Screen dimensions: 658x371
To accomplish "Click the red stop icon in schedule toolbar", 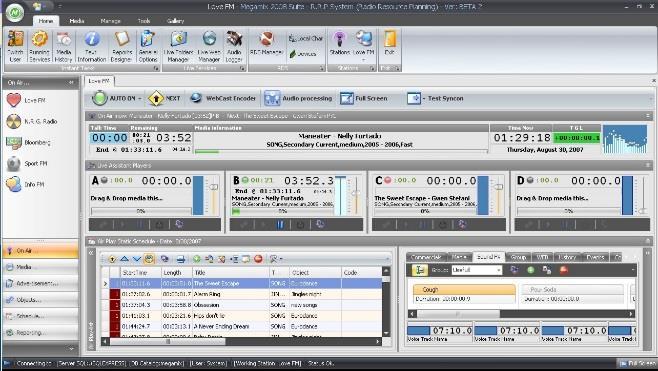I will point(258,259).
